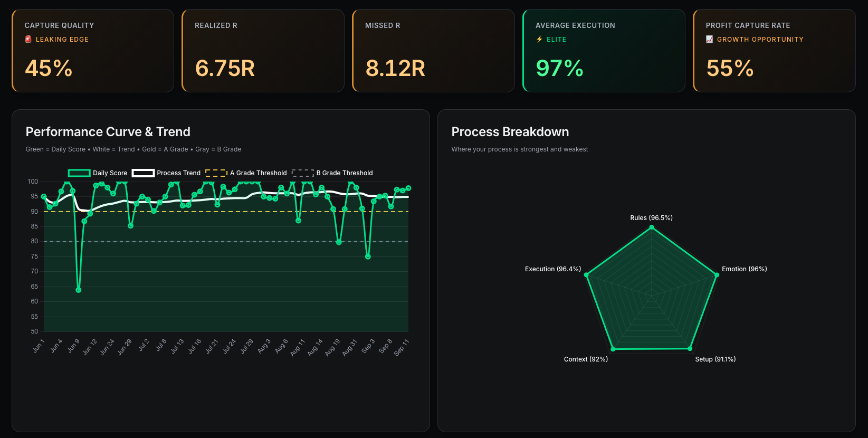
Task: Open the Missed R 8.12R card
Action: [x=433, y=51]
